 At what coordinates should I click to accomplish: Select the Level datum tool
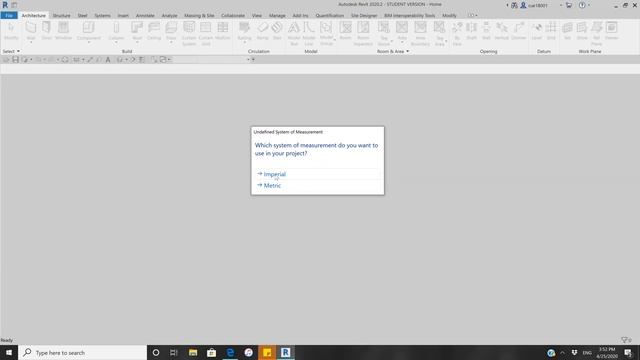tap(536, 31)
